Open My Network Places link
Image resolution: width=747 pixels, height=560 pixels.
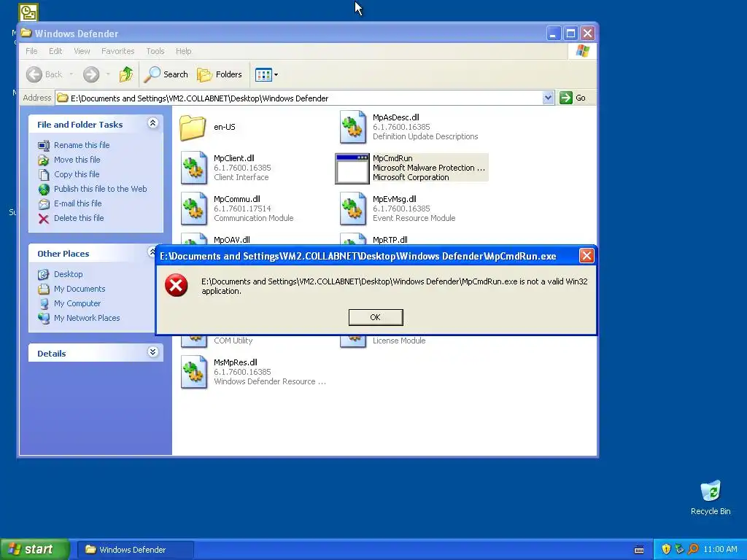(x=87, y=318)
